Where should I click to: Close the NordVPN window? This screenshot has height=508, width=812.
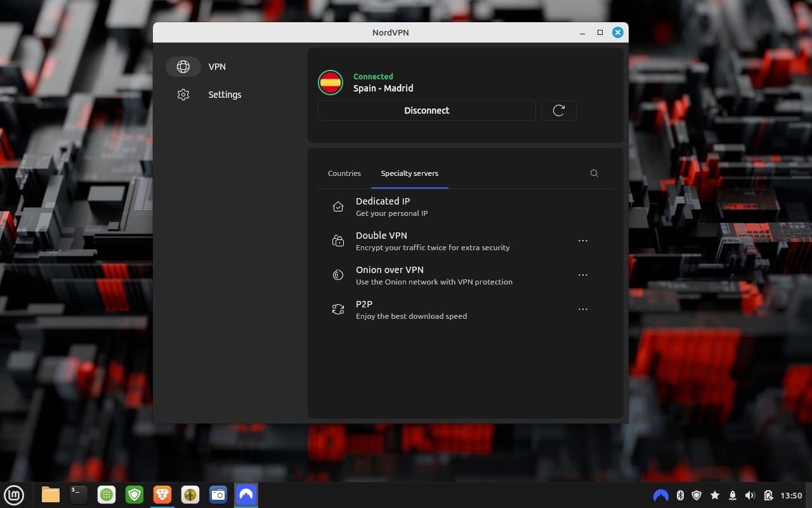[x=618, y=32]
